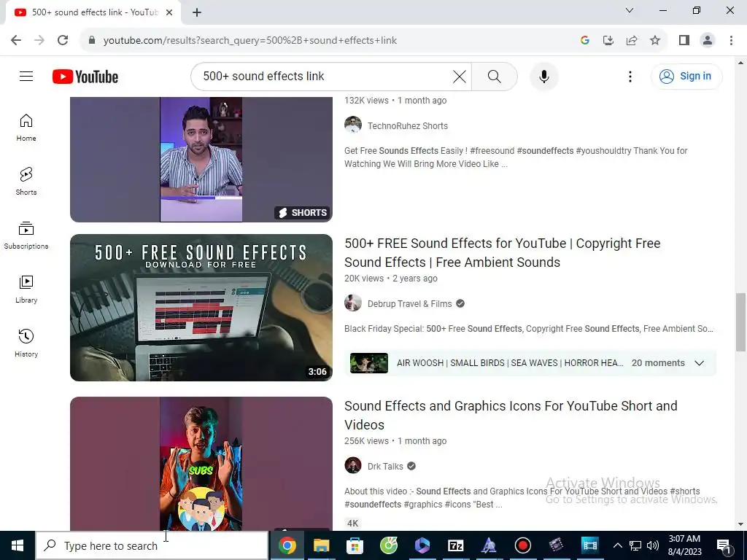Click the AIR WOOSH moments preview thumbnail
Image resolution: width=747 pixels, height=560 pixels.
tap(368, 363)
